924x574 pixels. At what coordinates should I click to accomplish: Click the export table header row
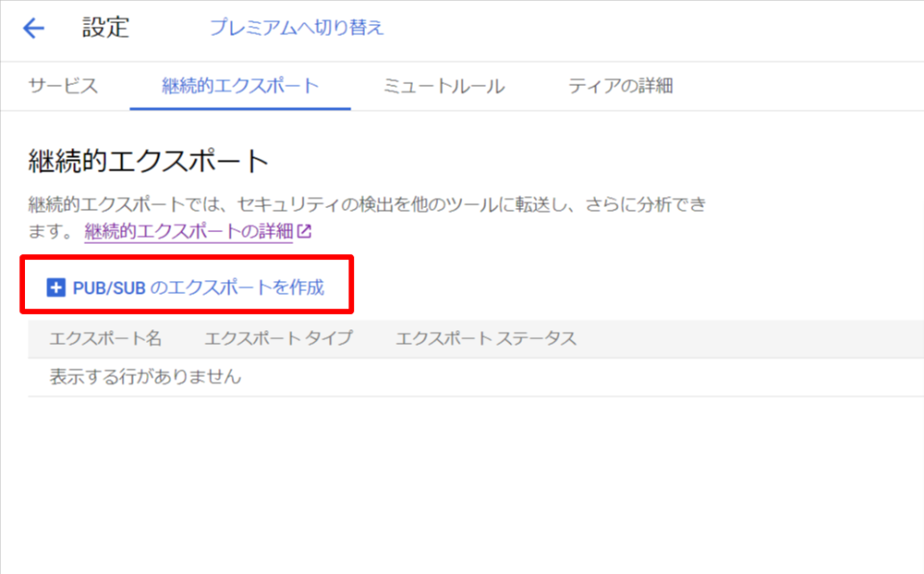(x=289, y=339)
